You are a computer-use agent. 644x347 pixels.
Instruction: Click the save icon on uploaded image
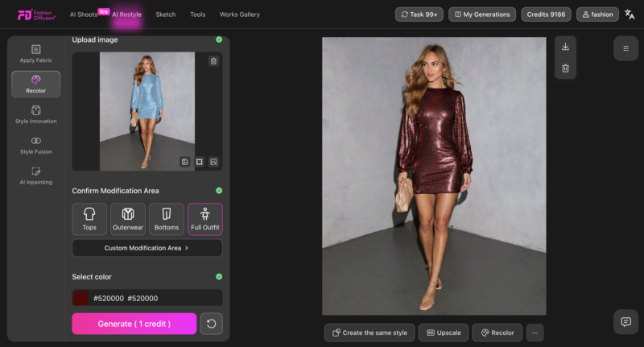click(185, 162)
